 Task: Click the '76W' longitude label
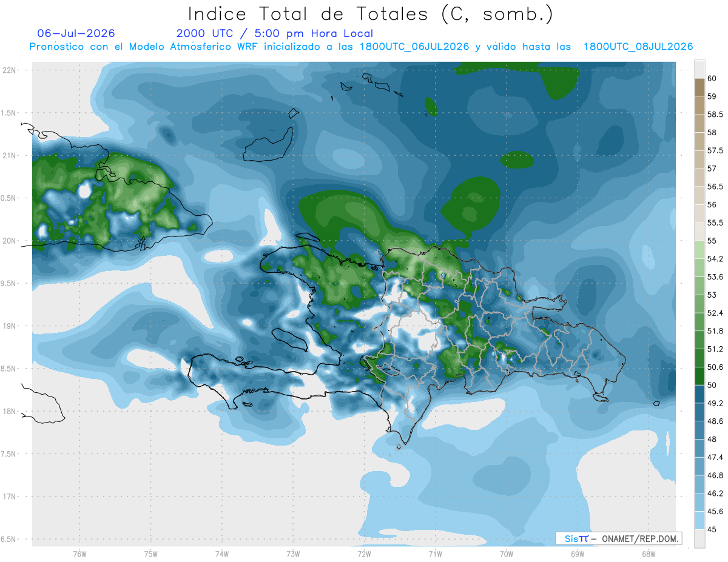(x=79, y=554)
